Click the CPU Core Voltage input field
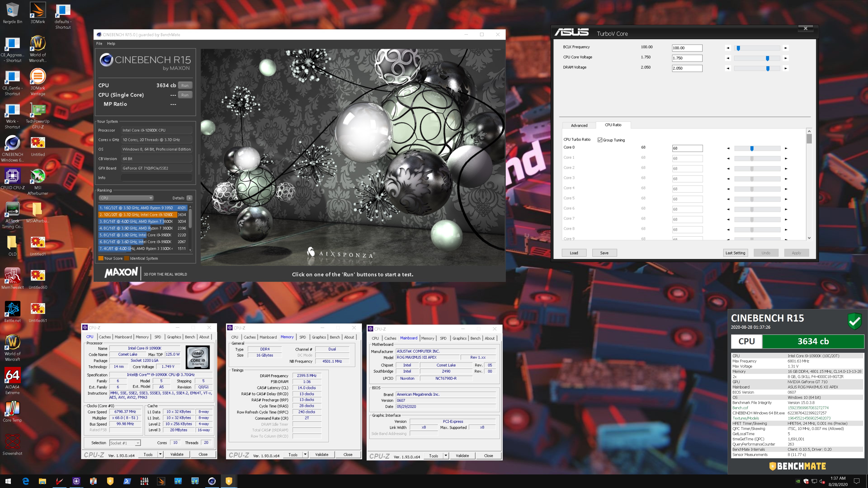Screen dimensions: 868x488 coord(687,58)
